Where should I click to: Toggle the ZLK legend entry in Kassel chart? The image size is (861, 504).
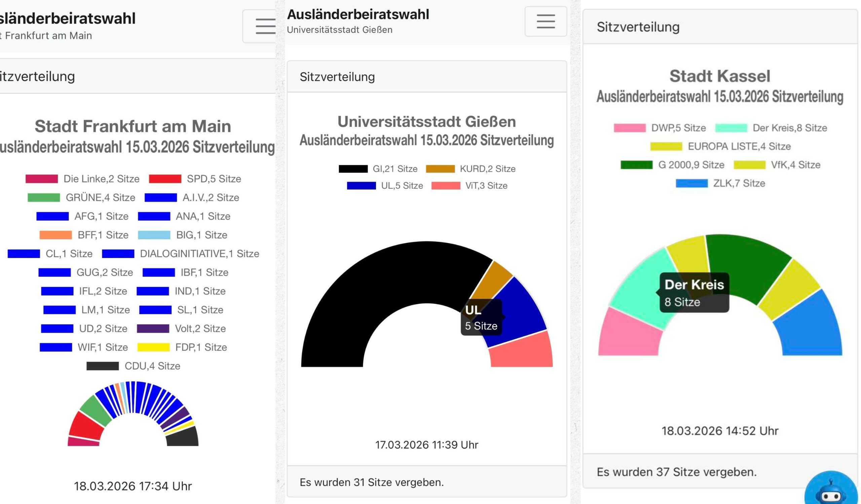pos(720,183)
